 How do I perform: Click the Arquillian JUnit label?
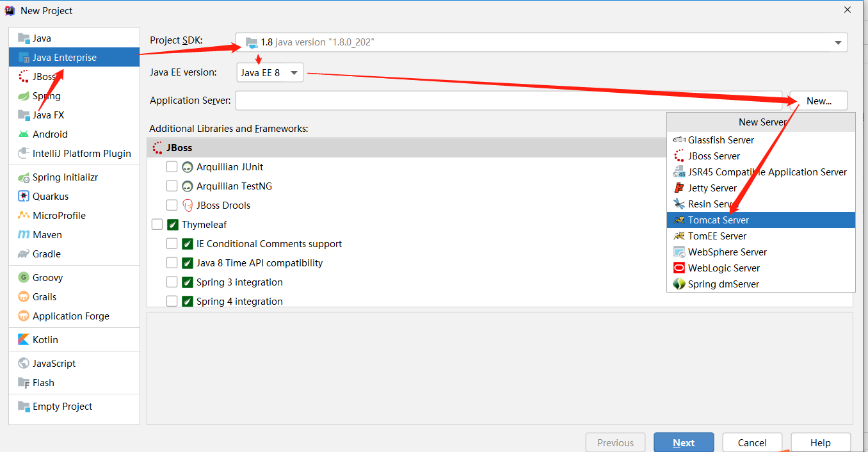230,167
